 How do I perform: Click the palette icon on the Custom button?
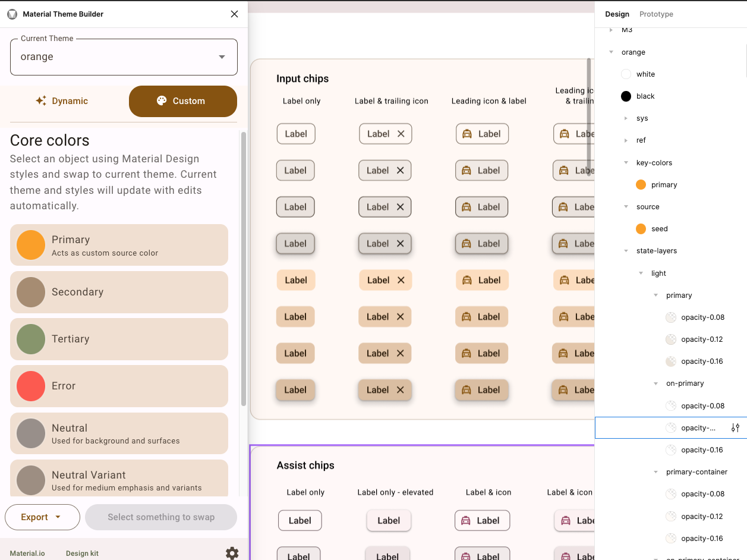click(x=160, y=101)
